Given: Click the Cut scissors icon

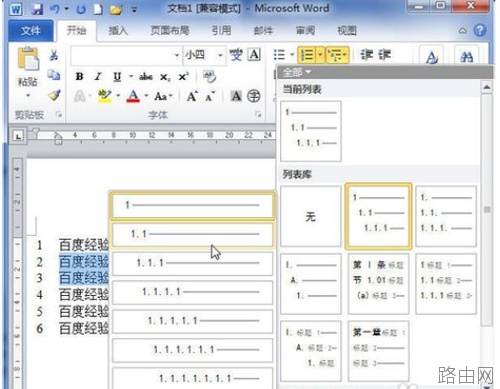Looking at the screenshot, I should click(54, 55).
